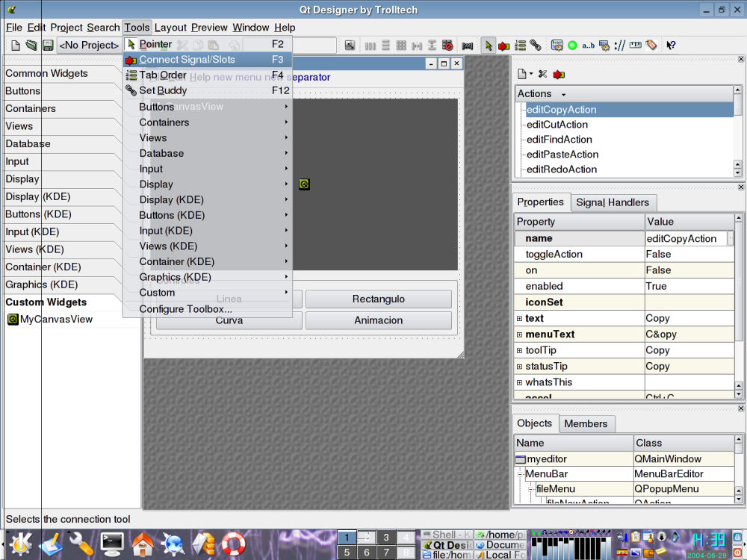The height and width of the screenshot is (560, 747).
Task: Select the Pointer arrow tool in the main toolbar
Action: (x=489, y=46)
